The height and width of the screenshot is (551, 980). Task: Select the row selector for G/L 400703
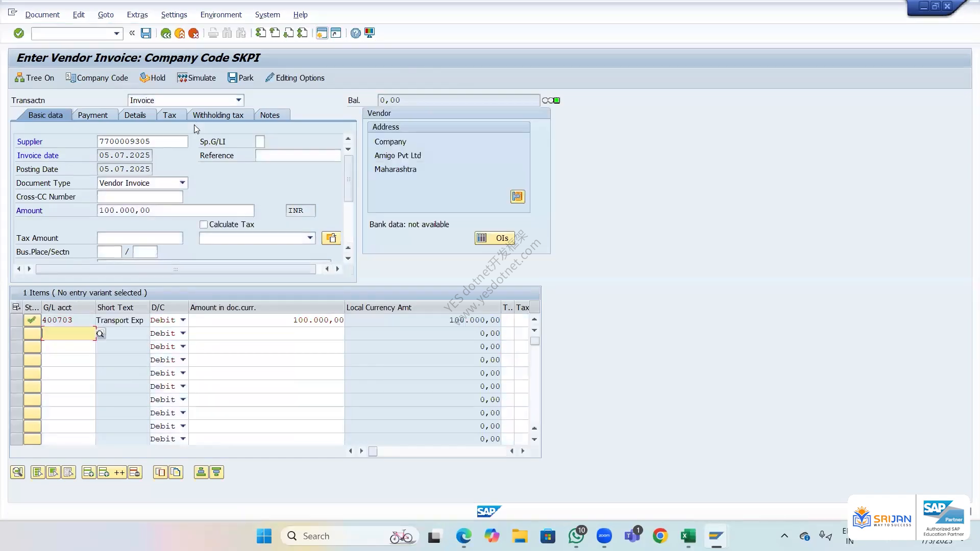pyautogui.click(x=16, y=320)
